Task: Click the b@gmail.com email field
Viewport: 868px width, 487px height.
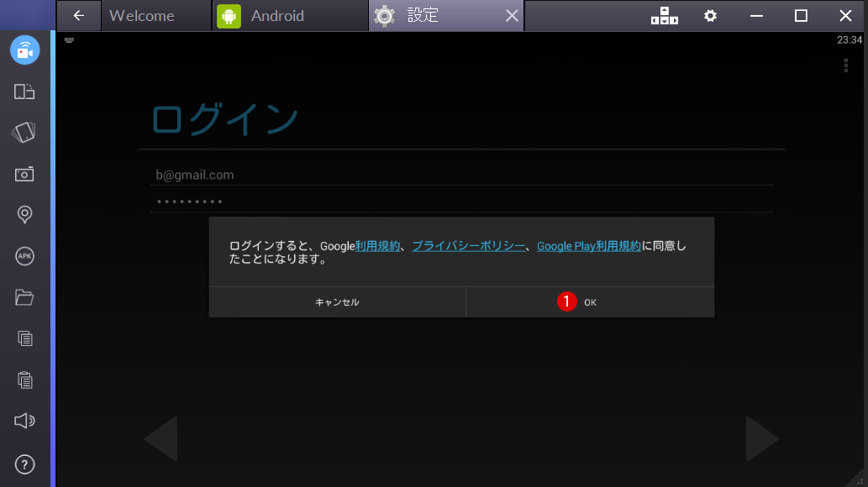Action: click(461, 175)
